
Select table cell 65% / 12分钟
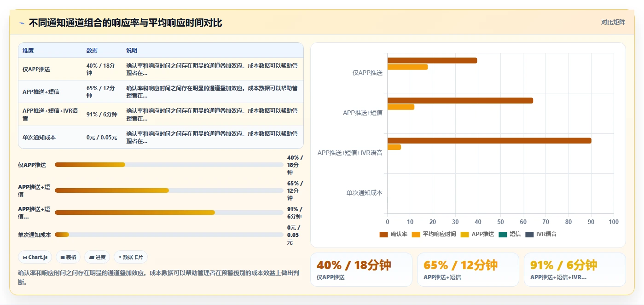(x=102, y=92)
